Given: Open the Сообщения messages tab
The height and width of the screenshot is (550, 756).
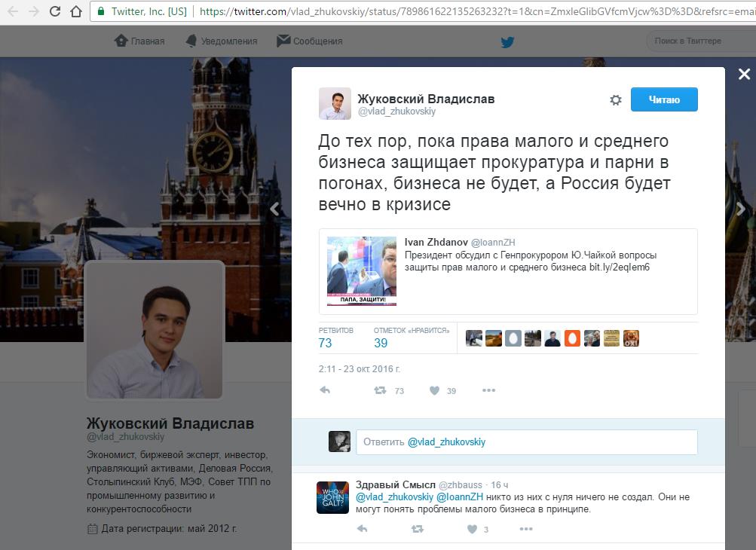Looking at the screenshot, I should (310, 41).
